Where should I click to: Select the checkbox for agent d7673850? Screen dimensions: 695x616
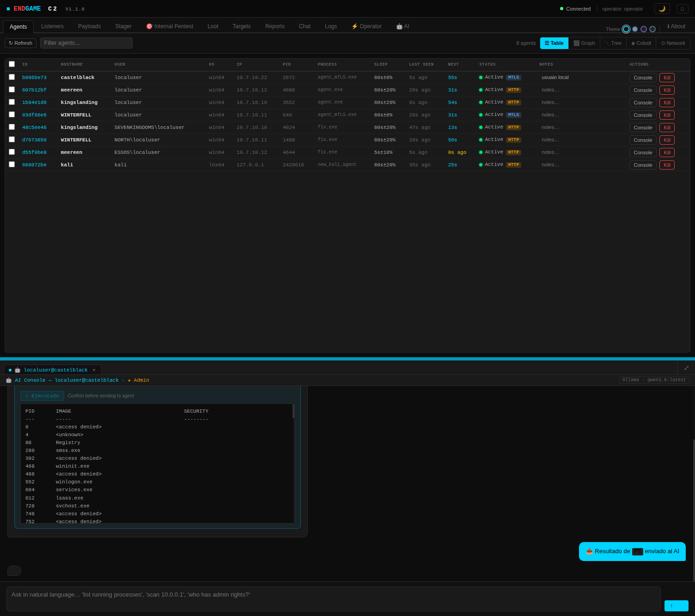pos(12,140)
